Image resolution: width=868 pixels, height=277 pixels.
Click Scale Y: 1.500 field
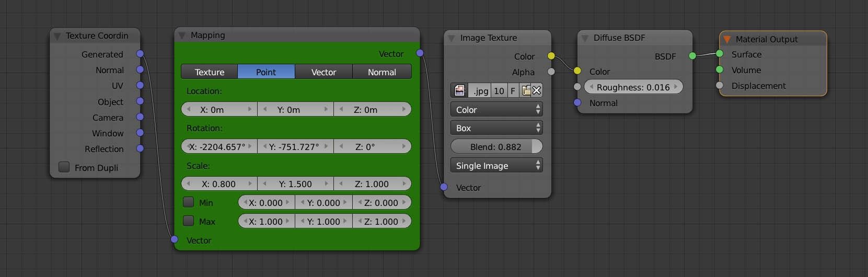[295, 184]
